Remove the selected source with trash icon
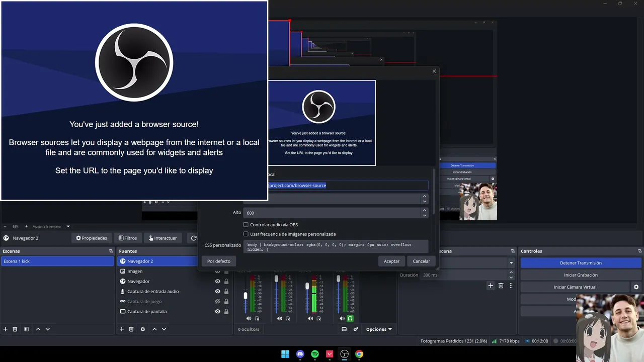The image size is (644, 362). [131, 329]
